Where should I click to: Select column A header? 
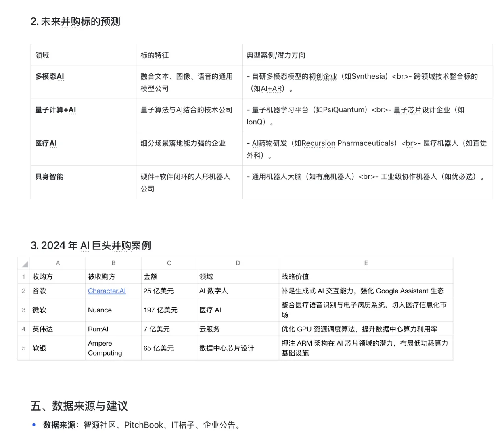coord(58,263)
